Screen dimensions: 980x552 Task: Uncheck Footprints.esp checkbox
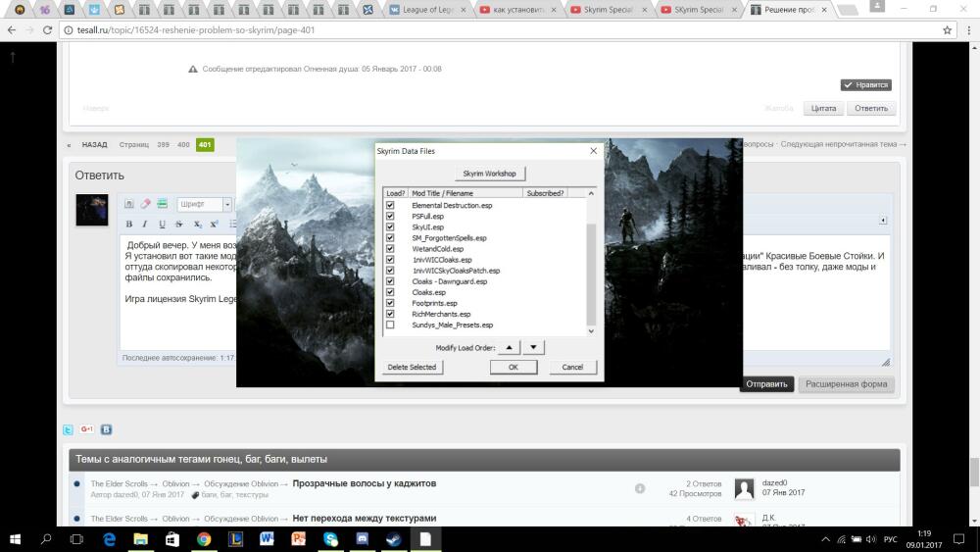coord(390,303)
